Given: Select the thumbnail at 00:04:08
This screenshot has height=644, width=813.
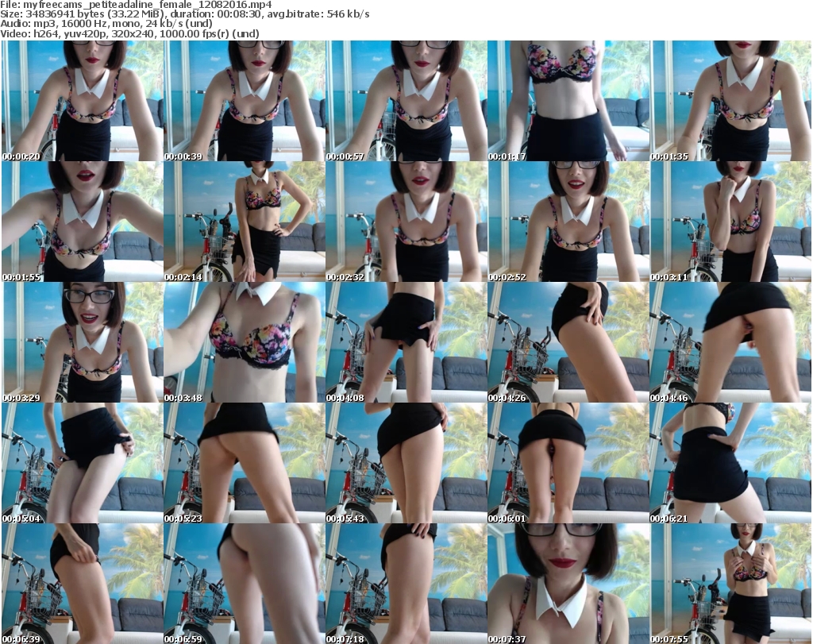Looking at the screenshot, I should coord(406,342).
